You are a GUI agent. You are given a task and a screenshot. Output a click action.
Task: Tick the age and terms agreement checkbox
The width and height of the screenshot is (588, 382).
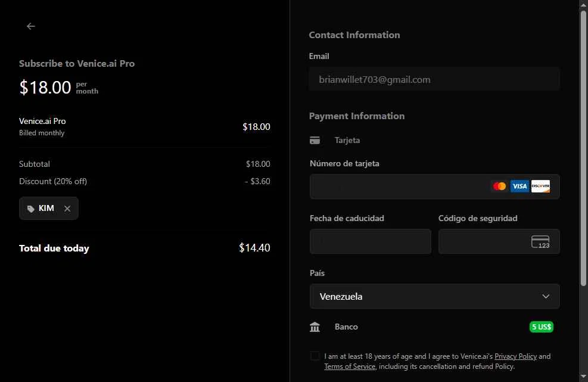coord(315,356)
